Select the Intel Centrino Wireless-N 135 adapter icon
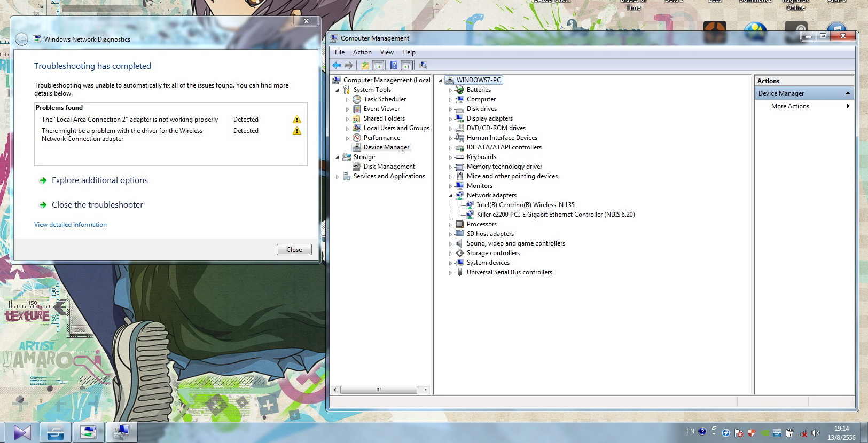Viewport: 868px width, 443px height. click(x=470, y=205)
